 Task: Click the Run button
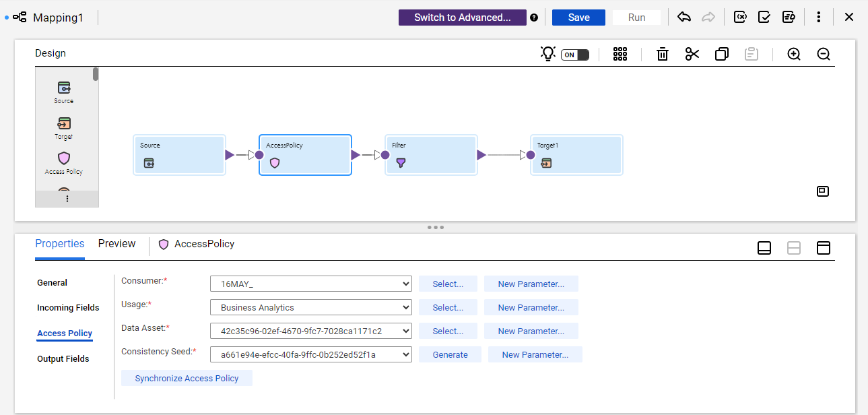pos(636,18)
